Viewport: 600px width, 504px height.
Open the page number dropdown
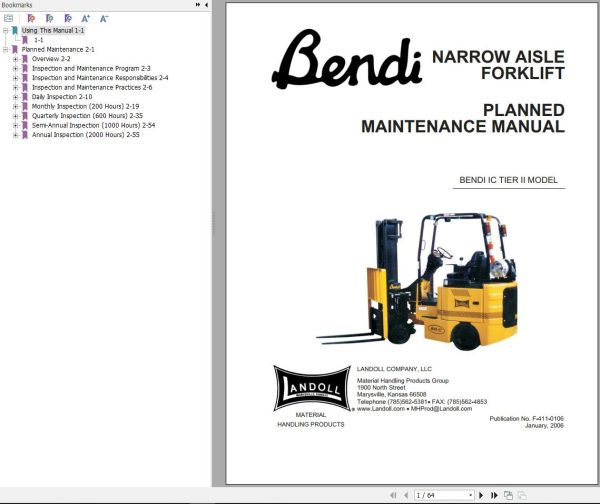pyautogui.click(x=470, y=495)
